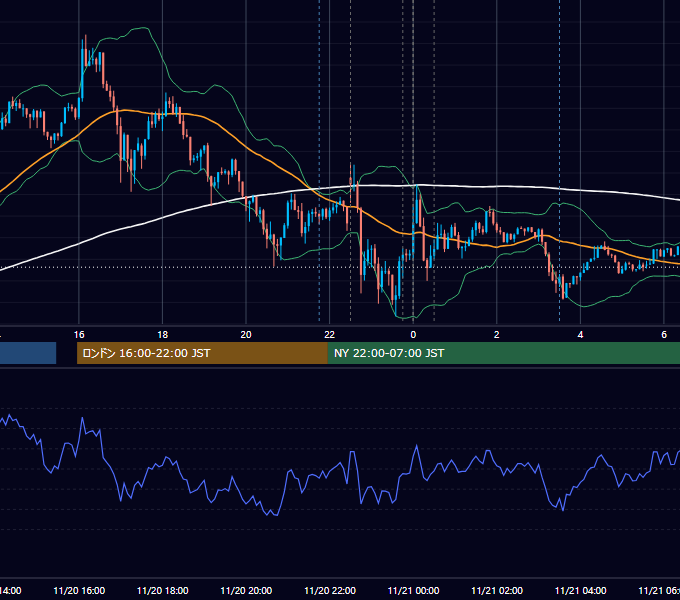
Task: Click hour label 4 on price chart axis
Action: click(580, 335)
